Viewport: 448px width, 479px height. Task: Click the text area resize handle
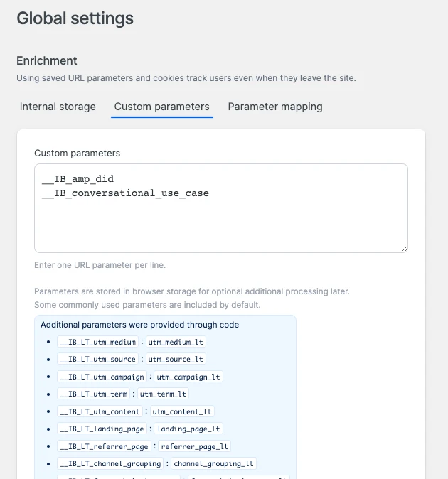pos(403,248)
